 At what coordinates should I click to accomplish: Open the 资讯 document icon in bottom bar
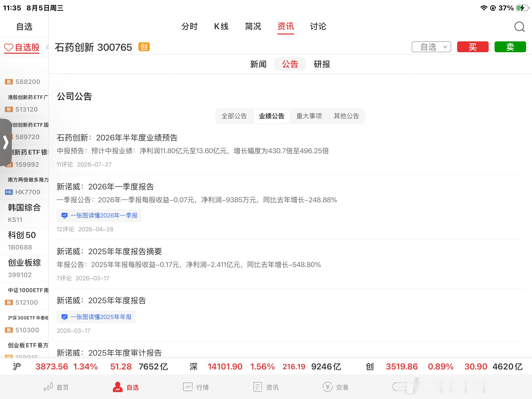(258, 387)
